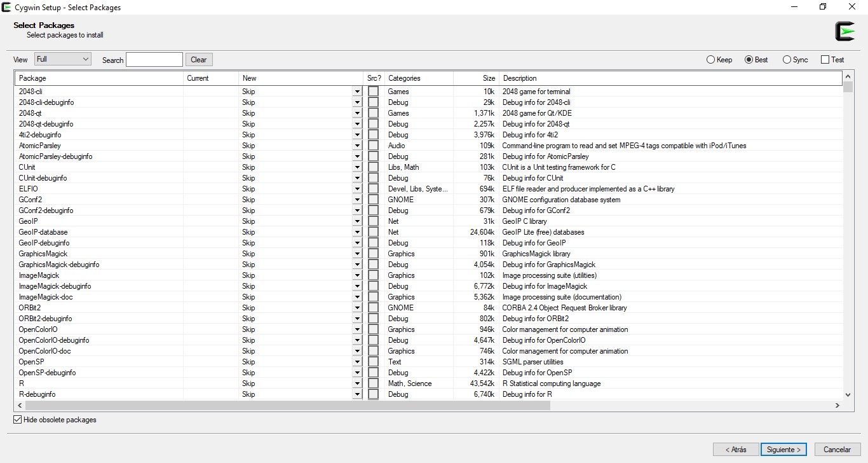Click the Siguiente button
868x463 pixels.
coord(783,450)
